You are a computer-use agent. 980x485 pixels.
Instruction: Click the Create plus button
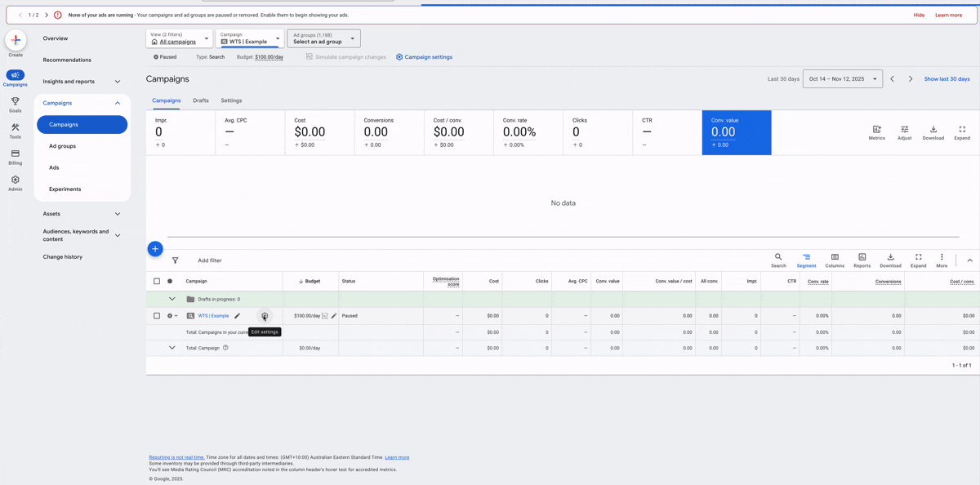pyautogui.click(x=16, y=40)
